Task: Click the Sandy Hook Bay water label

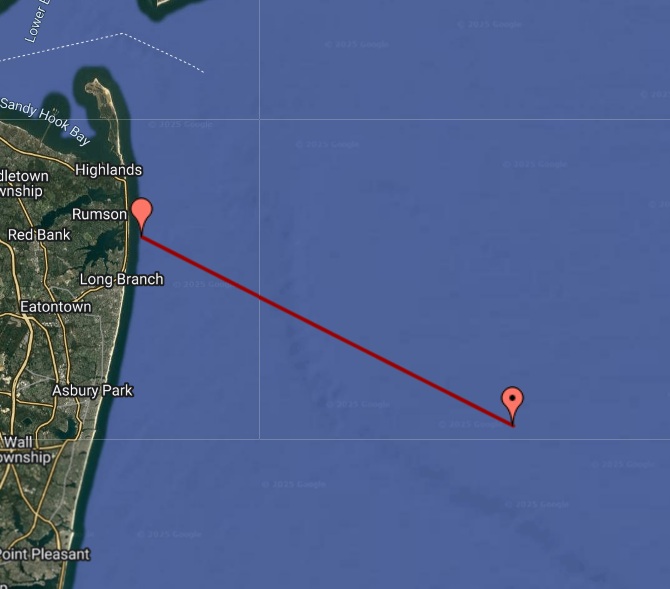Action: (45, 122)
